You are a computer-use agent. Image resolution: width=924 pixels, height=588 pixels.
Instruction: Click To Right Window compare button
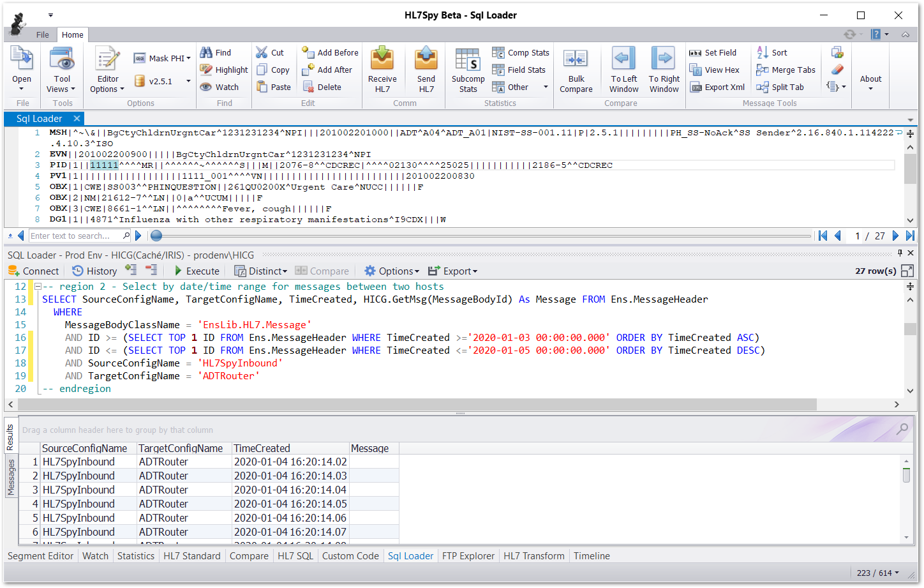click(664, 70)
